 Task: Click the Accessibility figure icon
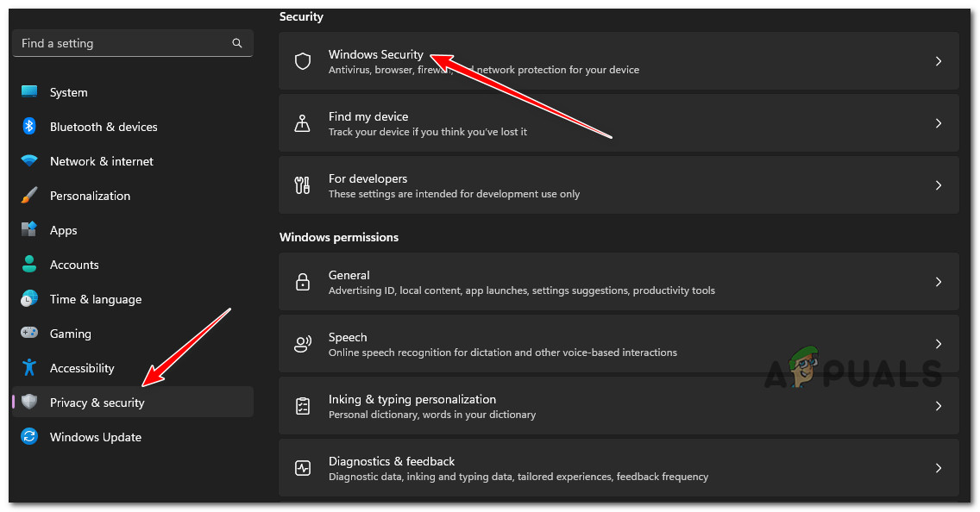coord(29,368)
